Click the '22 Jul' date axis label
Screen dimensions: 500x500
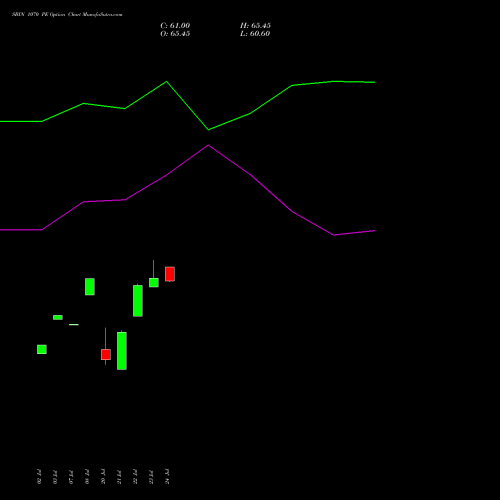pyautogui.click(x=135, y=477)
